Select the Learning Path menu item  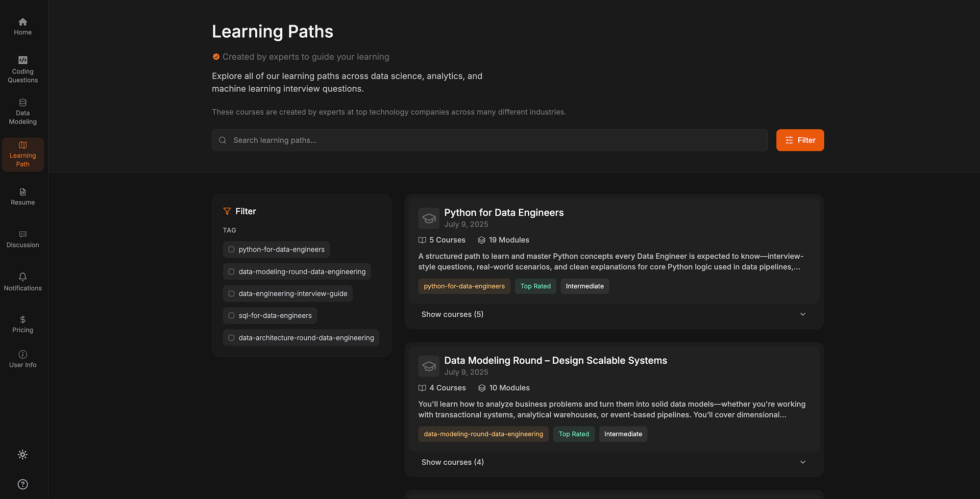(23, 154)
